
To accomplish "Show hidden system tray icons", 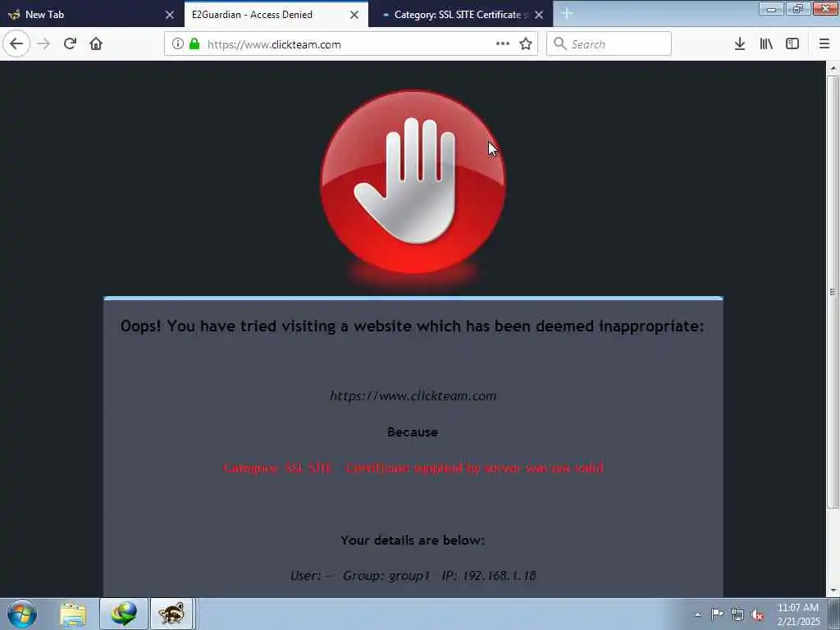I will (x=697, y=614).
